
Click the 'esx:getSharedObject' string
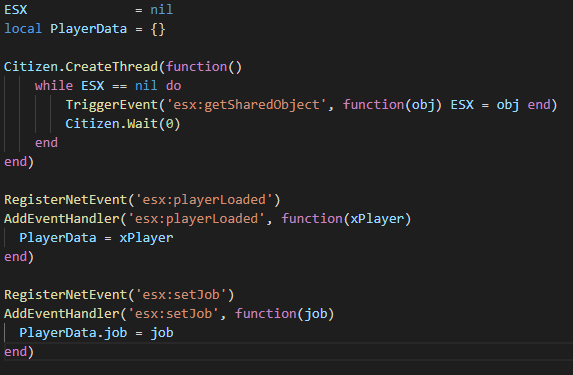coord(246,105)
